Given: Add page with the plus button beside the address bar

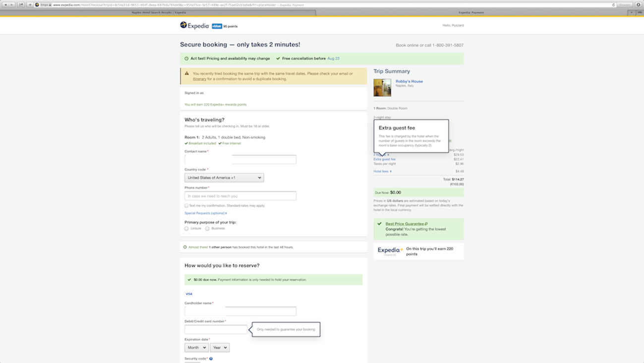Looking at the screenshot, I should (30, 4).
